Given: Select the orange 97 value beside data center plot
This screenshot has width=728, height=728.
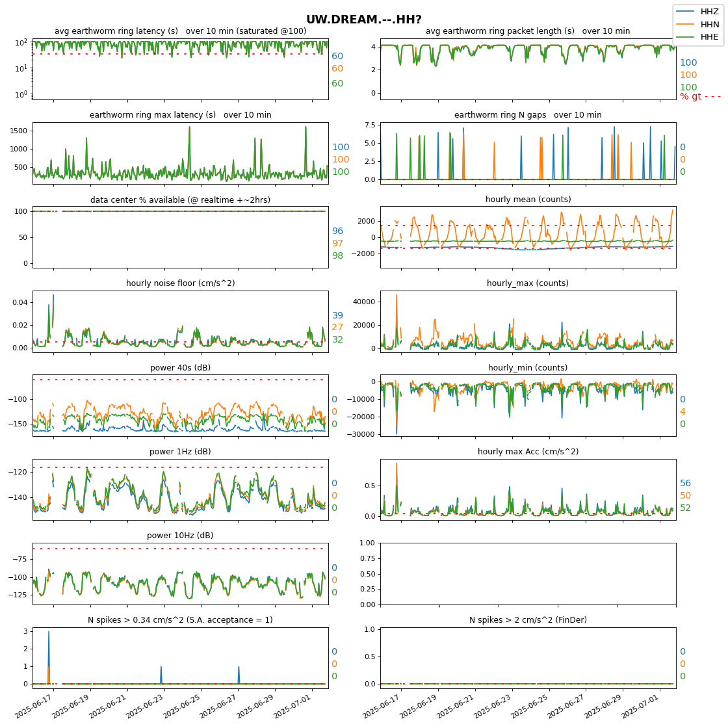Looking at the screenshot, I should (337, 243).
